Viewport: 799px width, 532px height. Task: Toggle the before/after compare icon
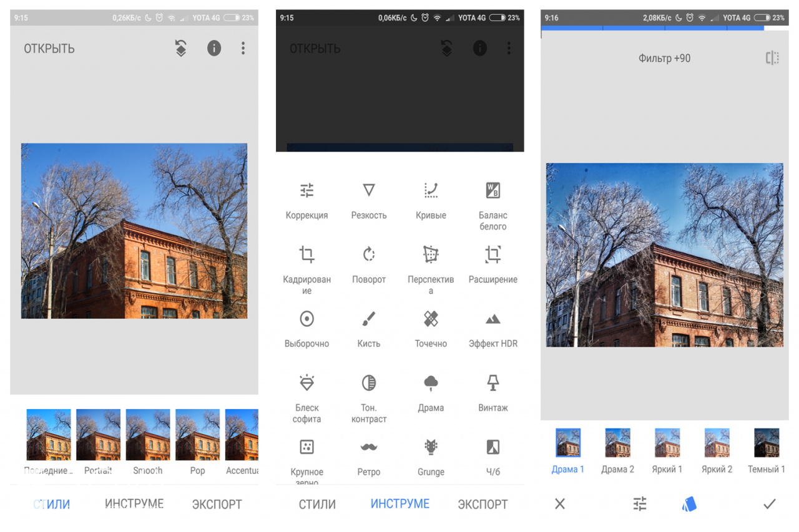[x=772, y=58]
